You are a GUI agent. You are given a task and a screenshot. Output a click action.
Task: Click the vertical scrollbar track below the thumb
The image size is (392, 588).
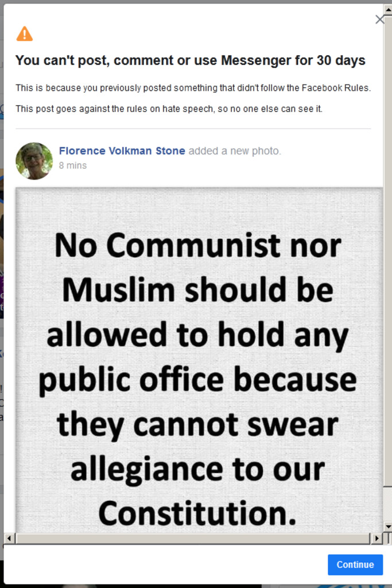tap(388, 504)
